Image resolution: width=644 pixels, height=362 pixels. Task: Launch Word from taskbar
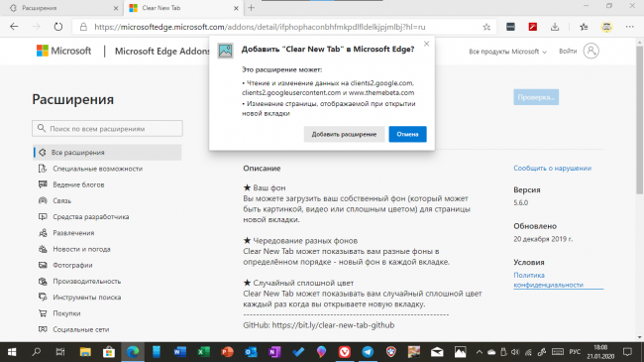coord(179,352)
